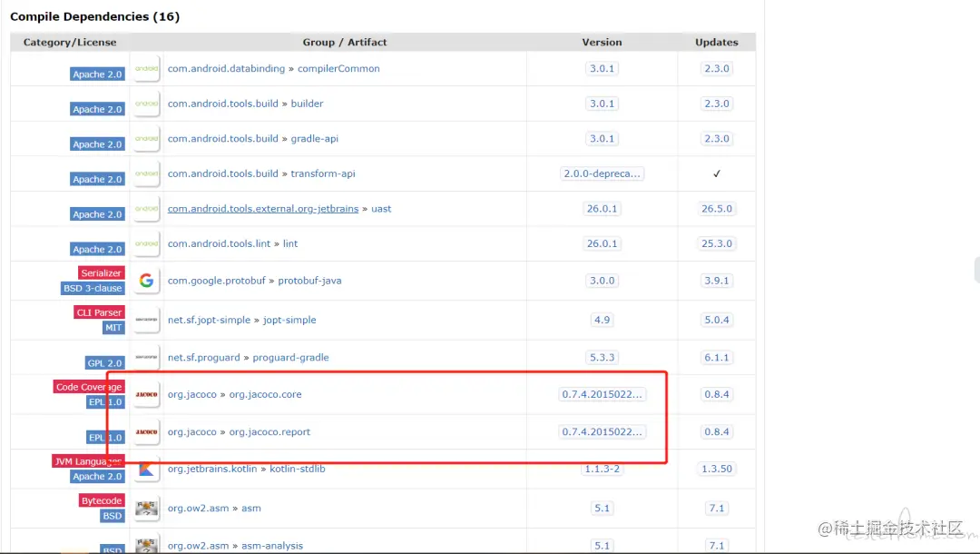This screenshot has height=554, width=980.
Task: Click the JaCoCo icon beside org.jacoco.core
Action: click(x=146, y=394)
